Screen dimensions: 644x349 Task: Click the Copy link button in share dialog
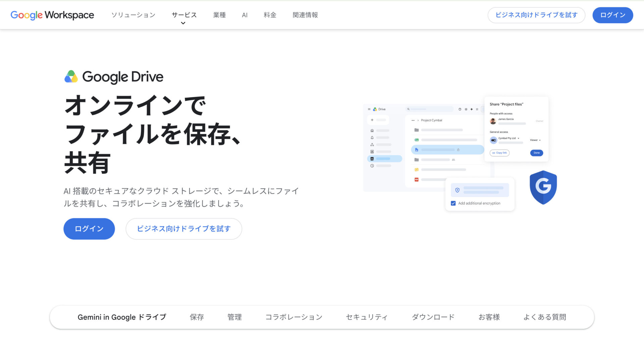[x=500, y=153]
